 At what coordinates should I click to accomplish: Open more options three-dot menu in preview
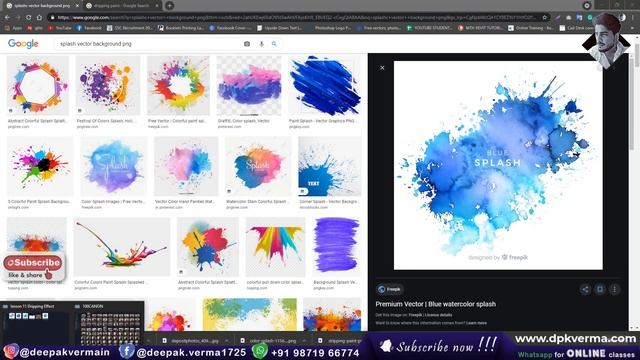coord(614,289)
